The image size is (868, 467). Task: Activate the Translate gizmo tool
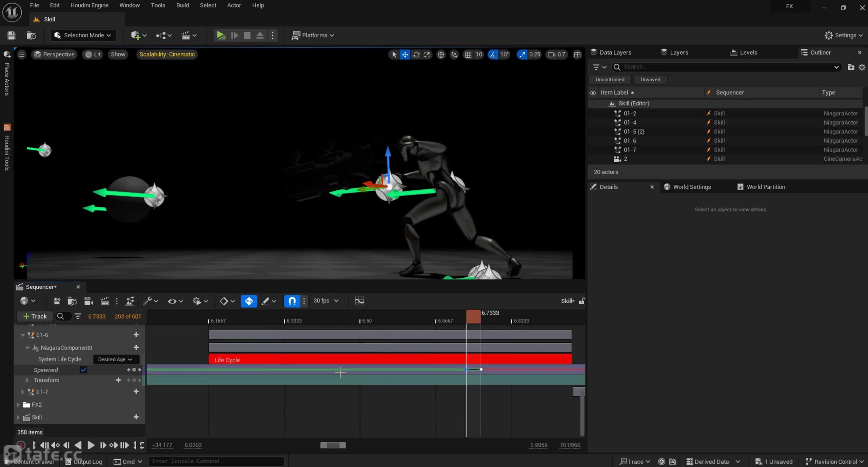pos(405,55)
